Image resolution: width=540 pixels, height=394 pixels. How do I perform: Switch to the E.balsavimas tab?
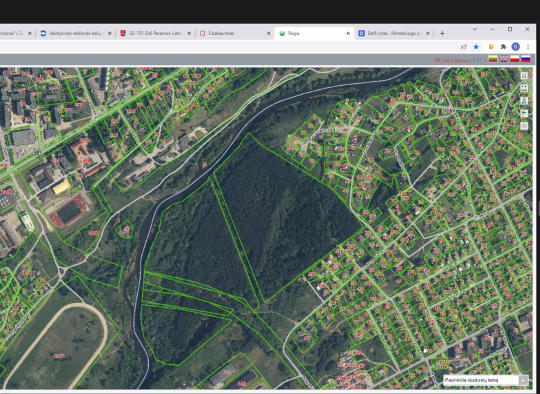pos(235,33)
